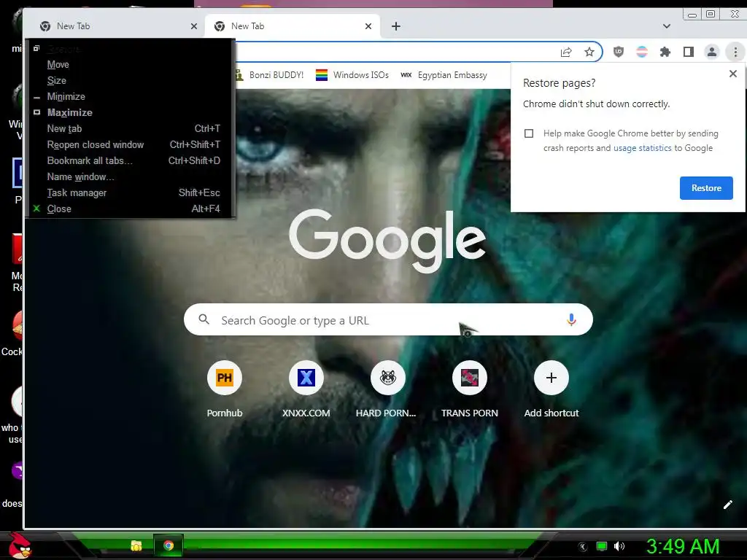Open the file explorer taskbar icon
The height and width of the screenshot is (560, 747).
pyautogui.click(x=136, y=545)
